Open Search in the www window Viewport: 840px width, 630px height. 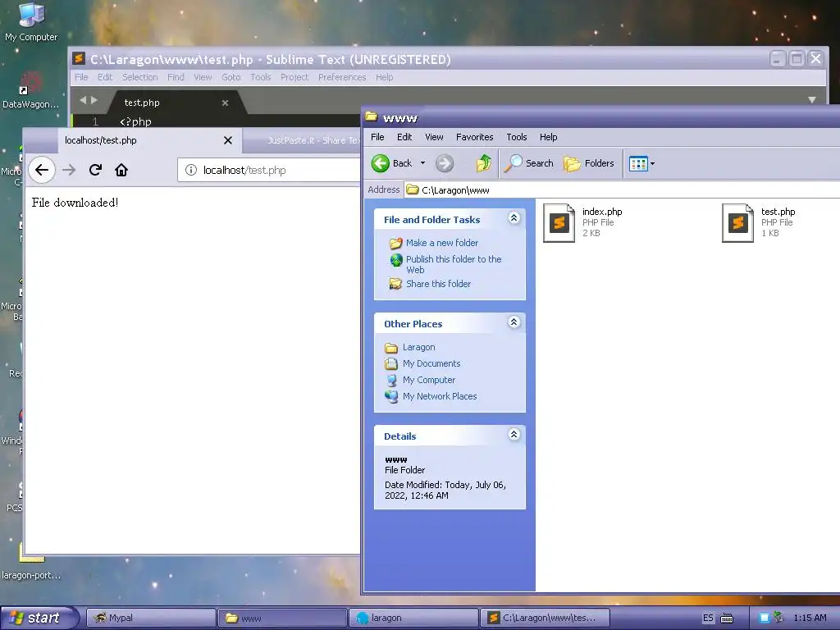(528, 163)
